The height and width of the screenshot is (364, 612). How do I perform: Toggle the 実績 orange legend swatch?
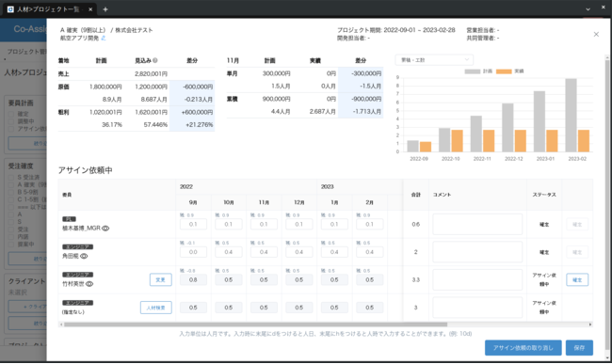coord(504,71)
